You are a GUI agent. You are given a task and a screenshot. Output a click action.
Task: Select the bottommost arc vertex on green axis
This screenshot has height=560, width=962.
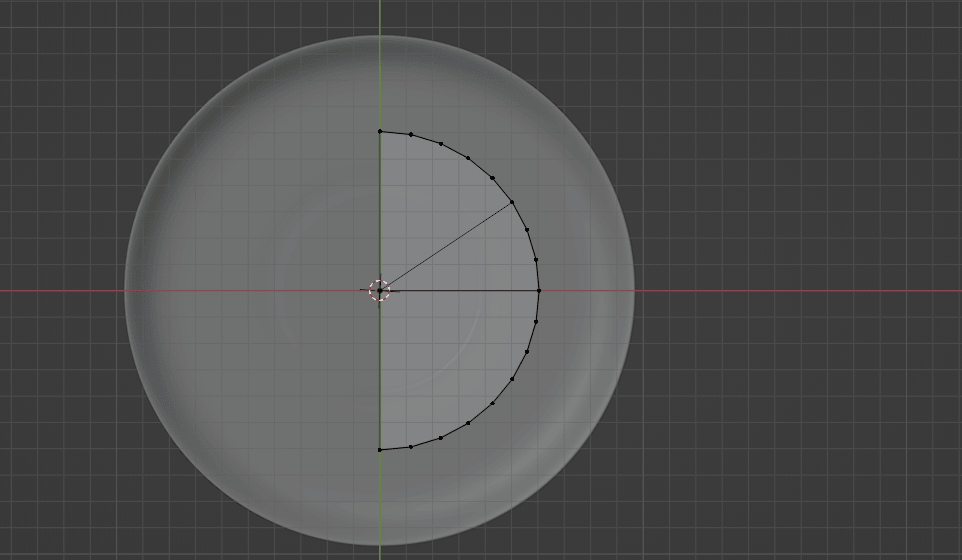(x=380, y=450)
